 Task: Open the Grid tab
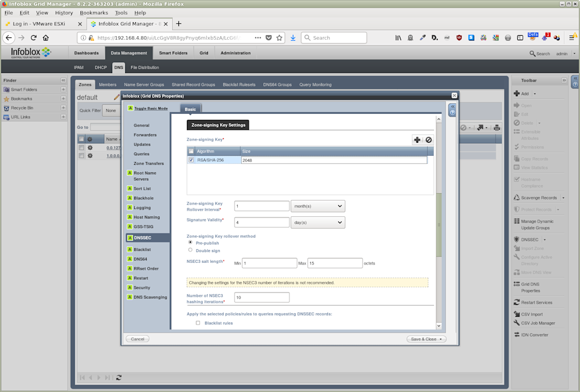[204, 53]
